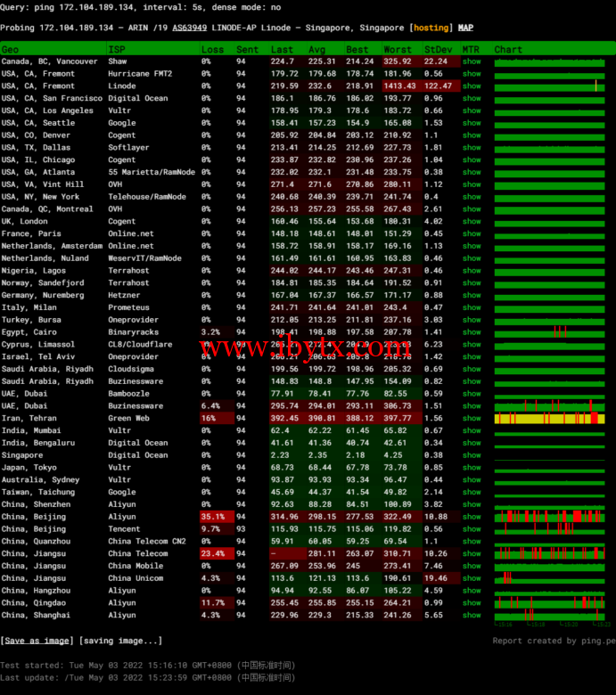Click the ISP column header
This screenshot has height=695, width=616.
[117, 49]
